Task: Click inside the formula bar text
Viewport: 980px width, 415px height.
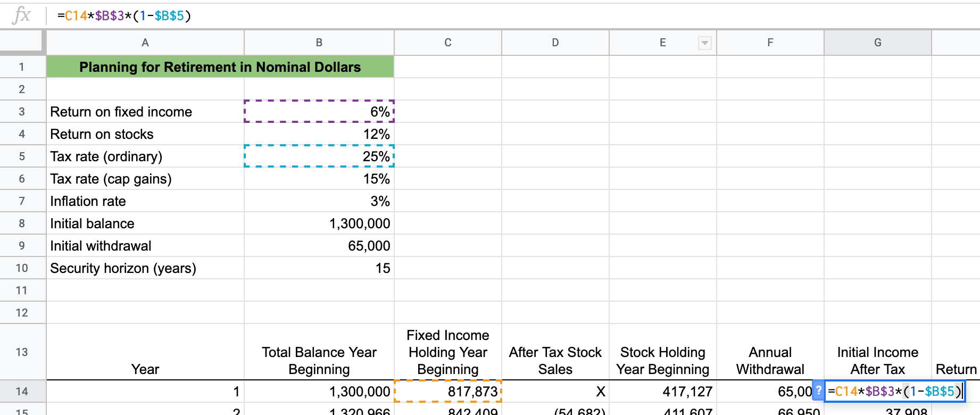Action: (x=124, y=15)
